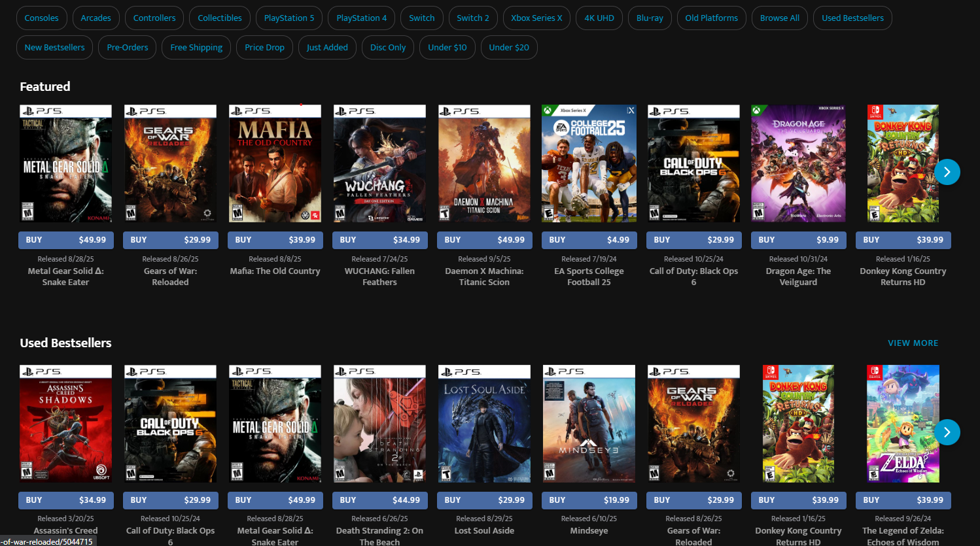Select the Switch 2 category pill
The image size is (980, 546).
[472, 18]
